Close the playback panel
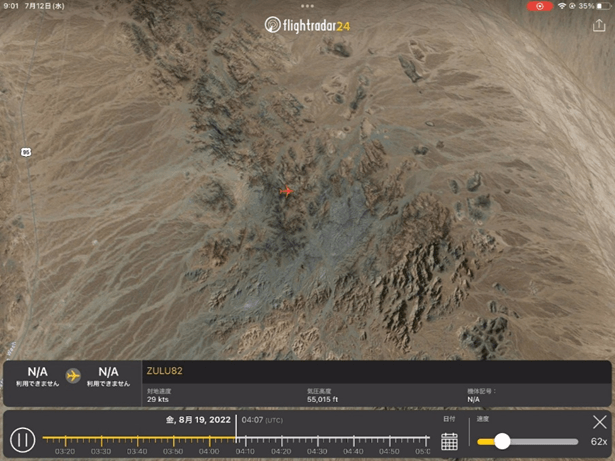The height and width of the screenshot is (461, 615). [599, 422]
